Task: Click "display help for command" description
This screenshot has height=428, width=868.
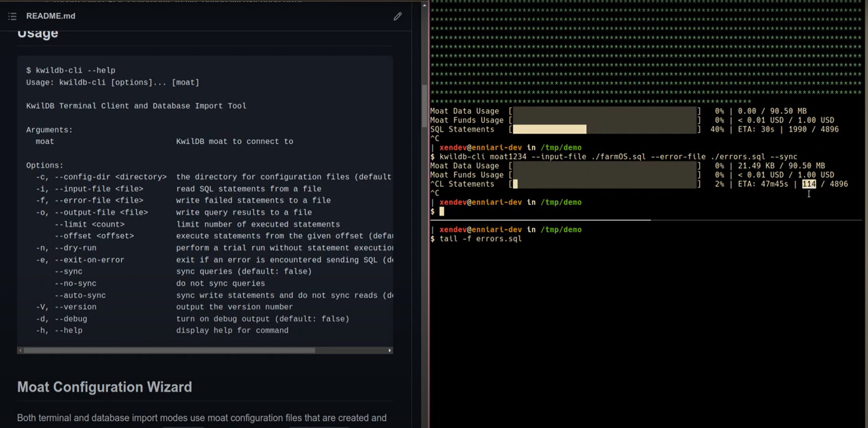Action: pyautogui.click(x=232, y=330)
